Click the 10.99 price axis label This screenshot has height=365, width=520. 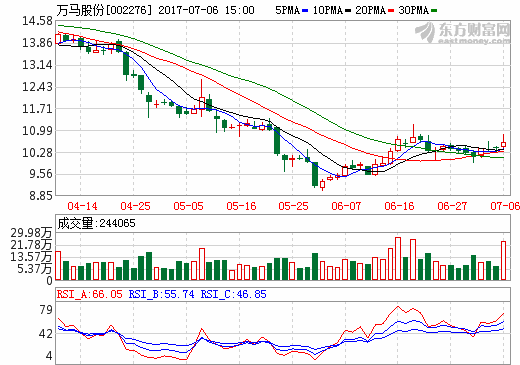37,131
